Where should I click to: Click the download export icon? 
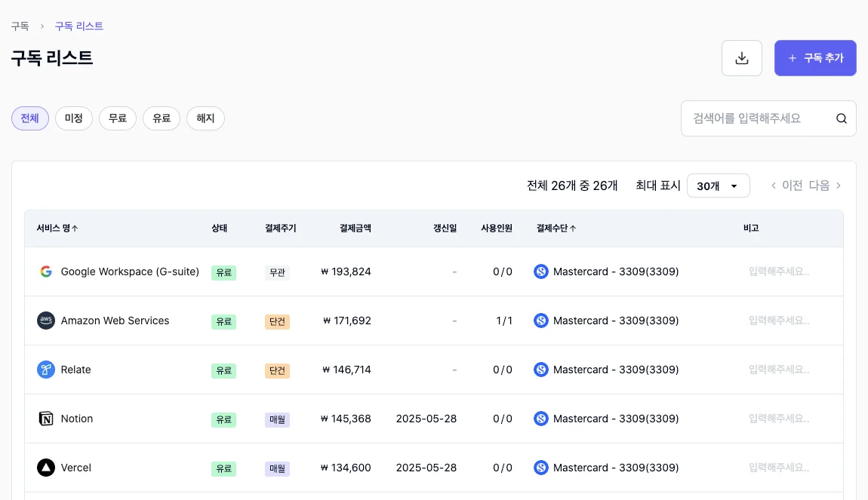click(741, 58)
